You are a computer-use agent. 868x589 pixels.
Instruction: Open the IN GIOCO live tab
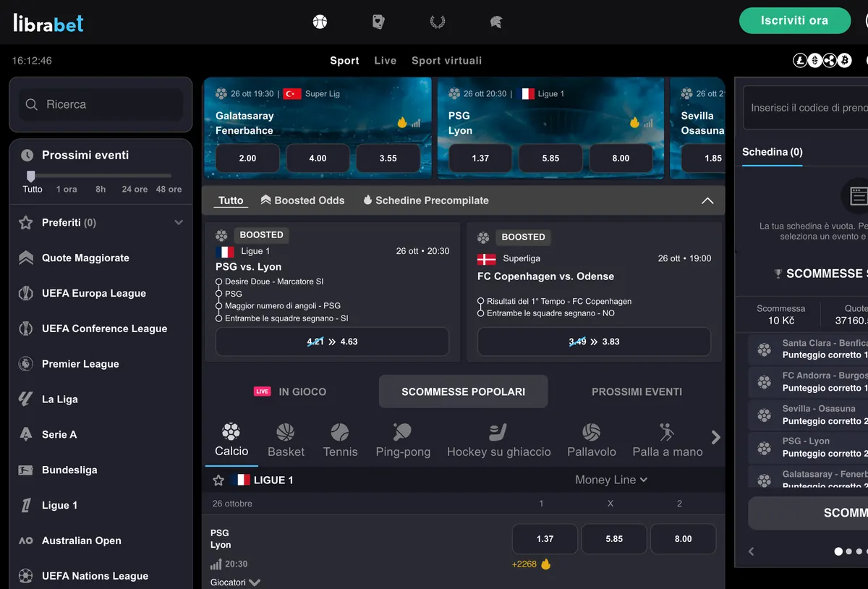coord(289,391)
